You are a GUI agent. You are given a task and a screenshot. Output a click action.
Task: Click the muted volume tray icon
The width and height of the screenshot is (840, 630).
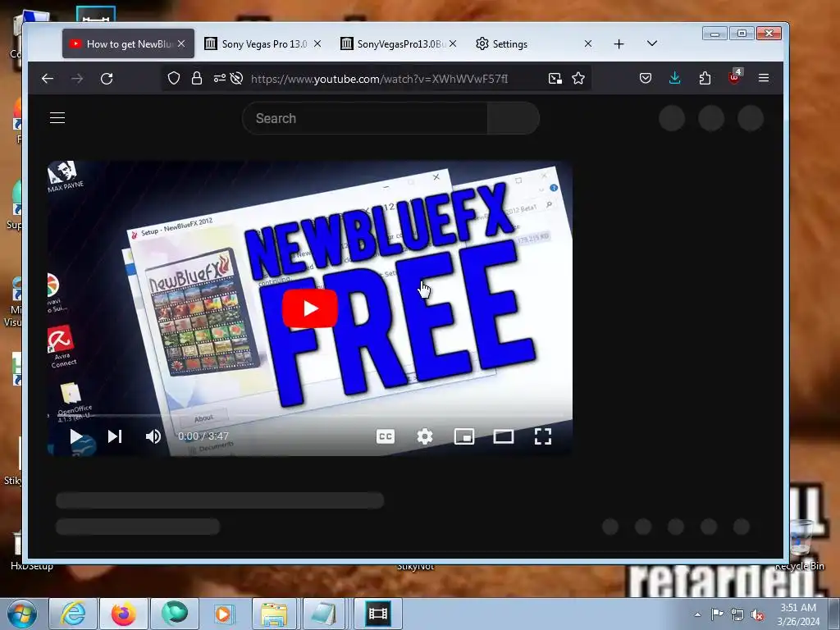click(x=757, y=614)
